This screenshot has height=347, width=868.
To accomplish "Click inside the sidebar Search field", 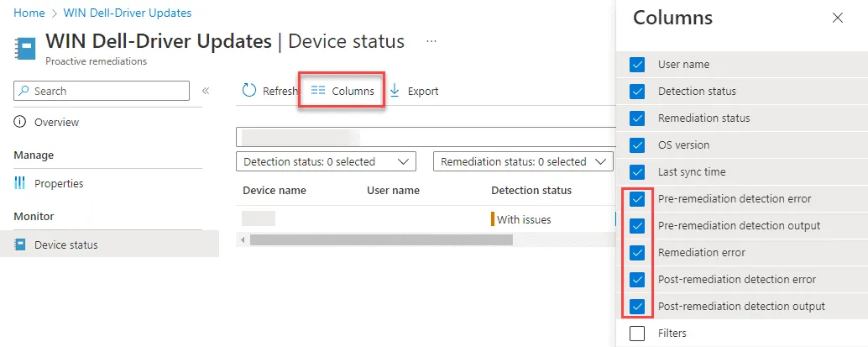I will point(102,91).
